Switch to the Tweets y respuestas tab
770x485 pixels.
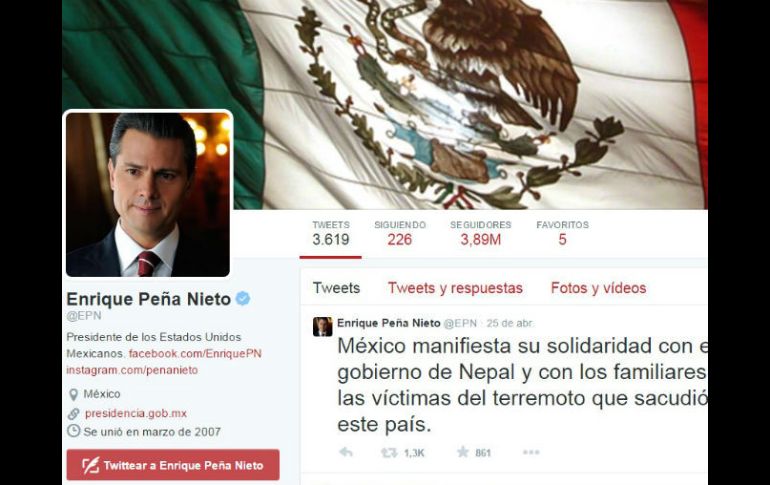click(455, 288)
